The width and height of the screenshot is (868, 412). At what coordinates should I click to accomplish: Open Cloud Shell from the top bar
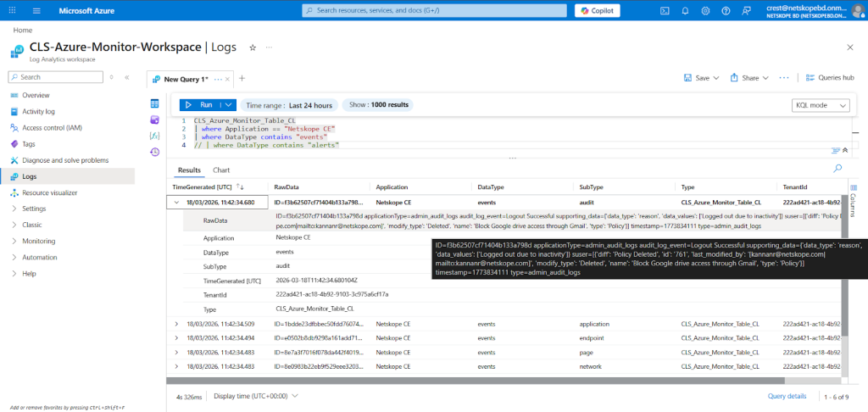pyautogui.click(x=665, y=10)
